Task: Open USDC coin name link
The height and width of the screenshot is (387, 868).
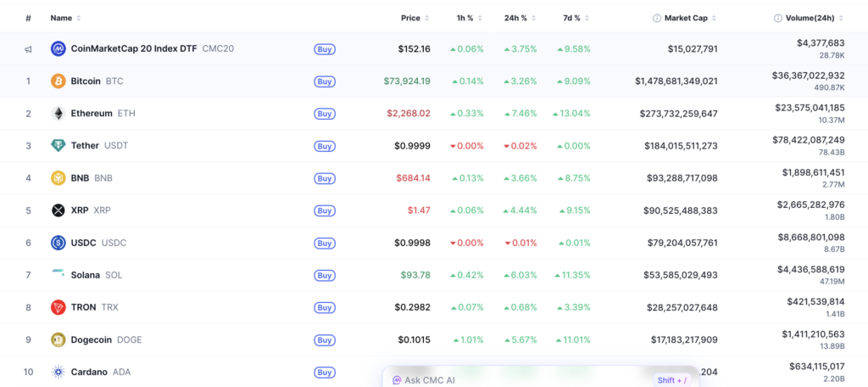Action: point(98,243)
